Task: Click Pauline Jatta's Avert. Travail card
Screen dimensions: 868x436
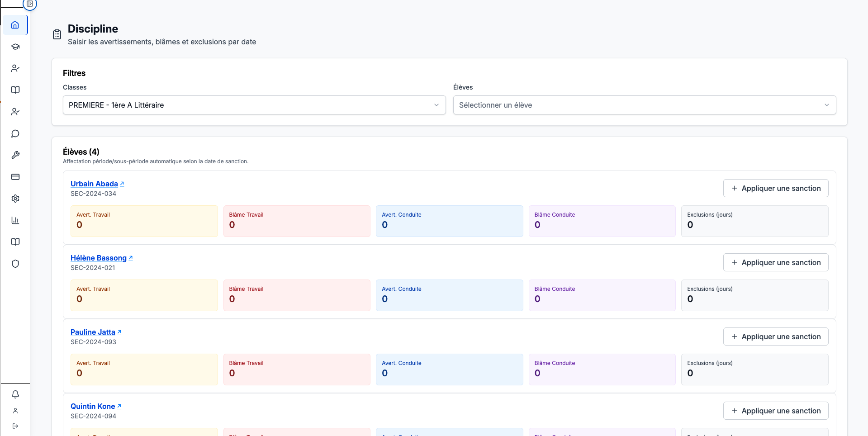Action: 144,370
